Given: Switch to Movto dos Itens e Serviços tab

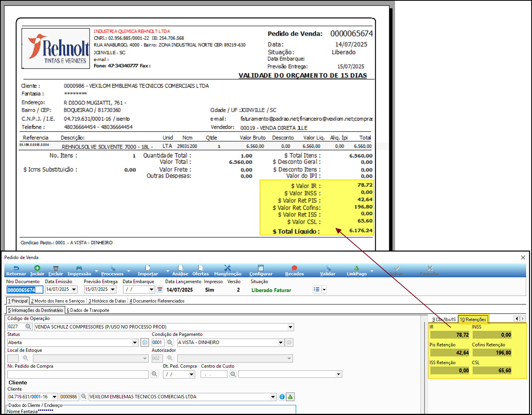Looking at the screenshot, I should click(x=58, y=301).
